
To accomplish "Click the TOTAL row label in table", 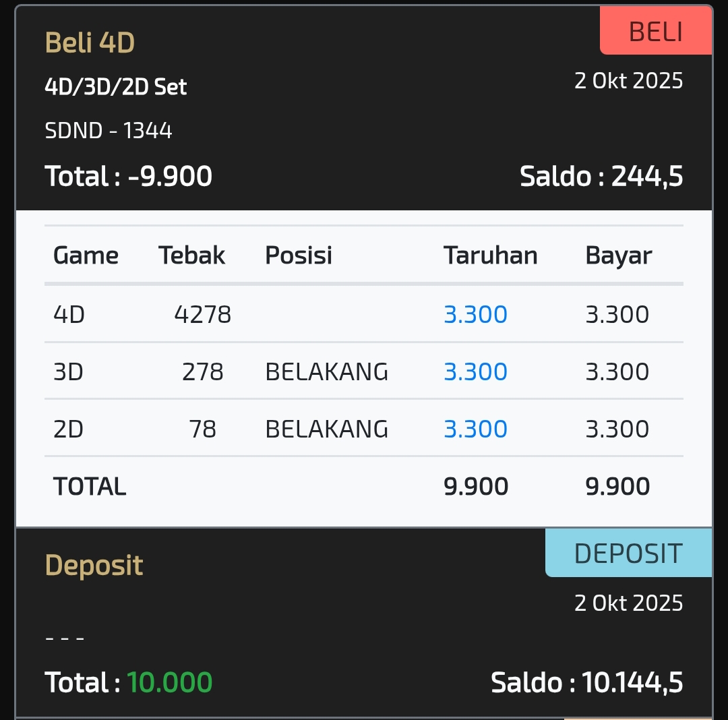I will (90, 486).
